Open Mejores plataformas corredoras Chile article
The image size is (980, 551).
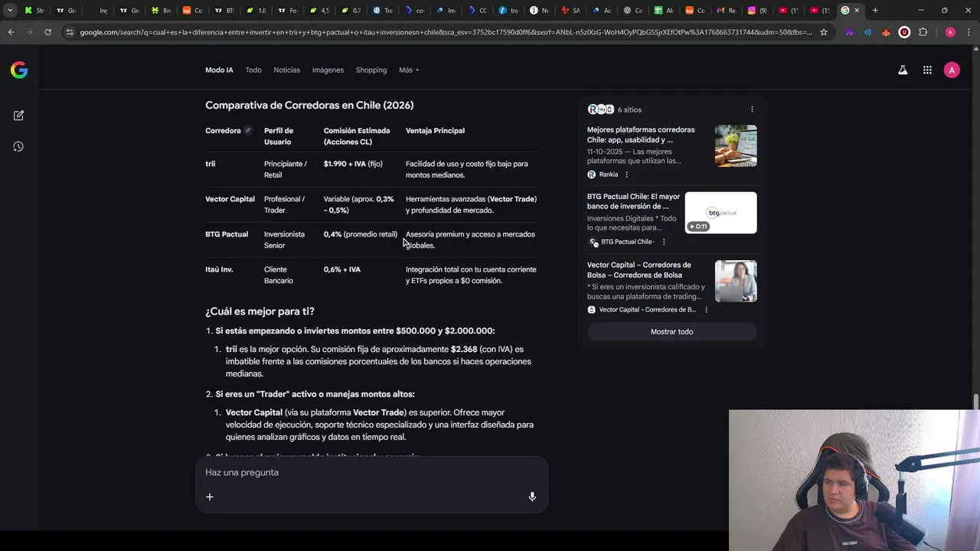(641, 135)
